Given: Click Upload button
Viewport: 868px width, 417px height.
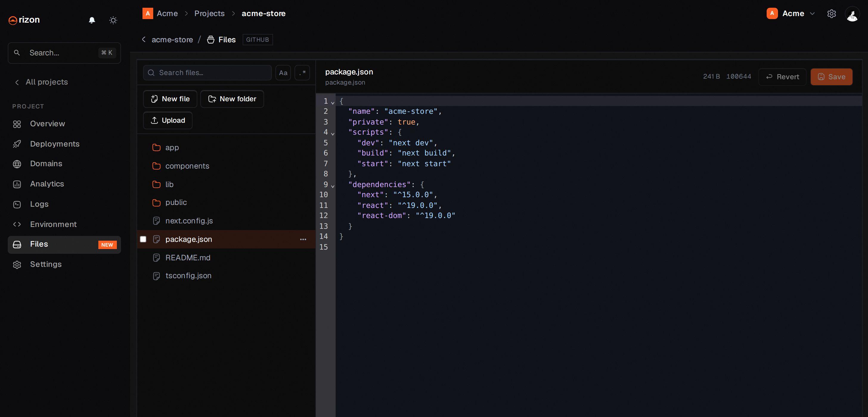Looking at the screenshot, I should pyautogui.click(x=168, y=120).
